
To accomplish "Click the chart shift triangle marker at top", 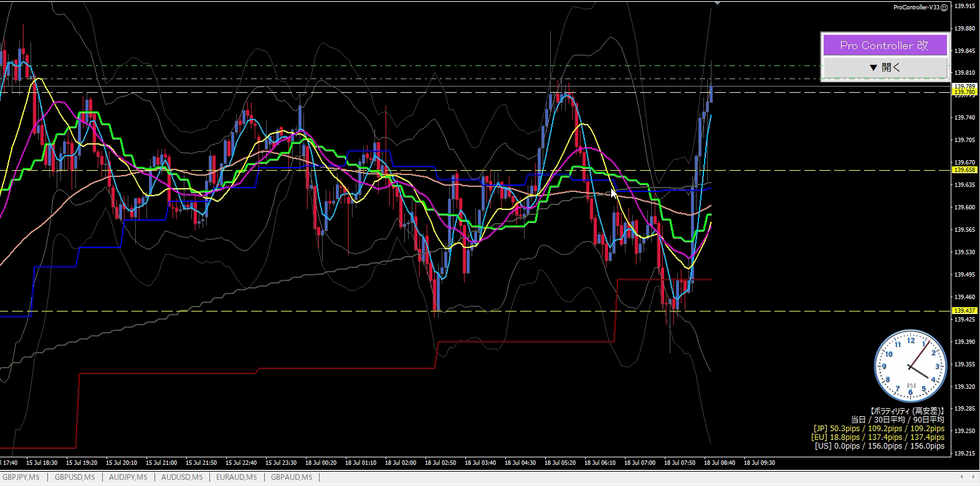I will point(718,3).
